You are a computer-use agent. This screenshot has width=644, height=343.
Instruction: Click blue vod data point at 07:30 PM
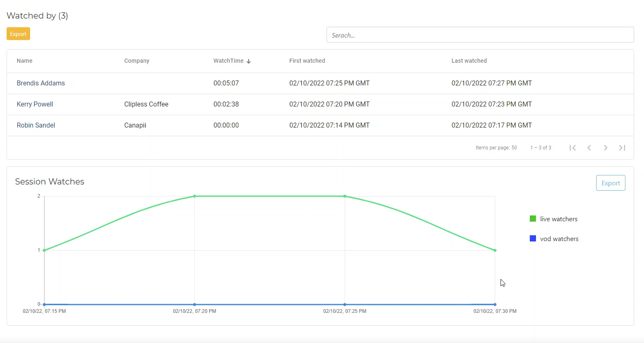pos(495,305)
